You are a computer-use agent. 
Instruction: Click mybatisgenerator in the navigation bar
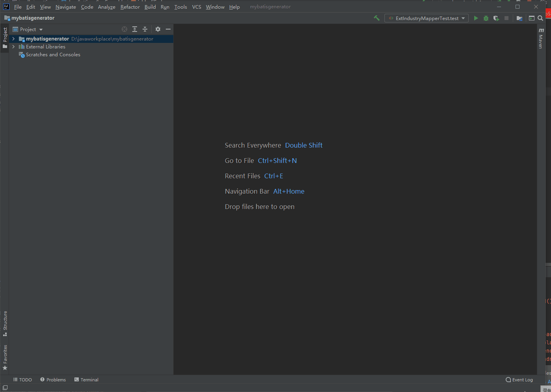click(30, 18)
